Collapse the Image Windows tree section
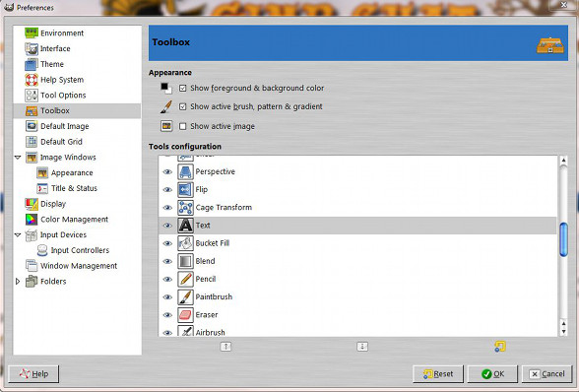579x392 pixels. [18, 158]
